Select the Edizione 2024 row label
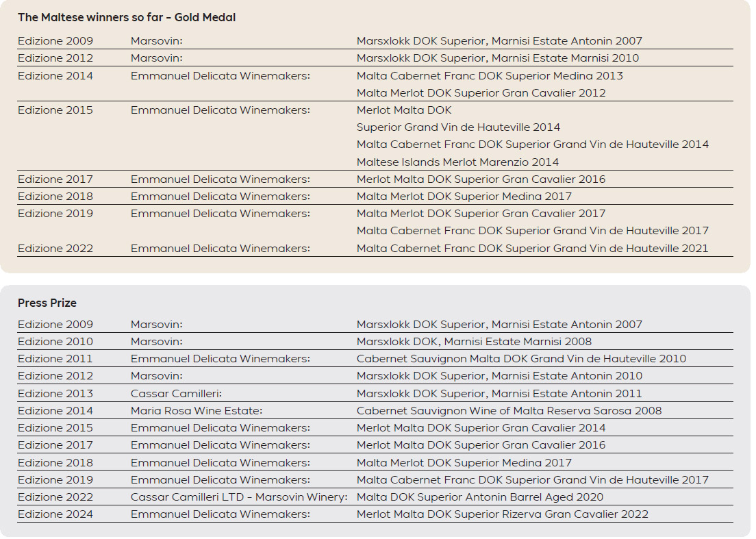Screen dimensions: 756x539 pos(55,514)
